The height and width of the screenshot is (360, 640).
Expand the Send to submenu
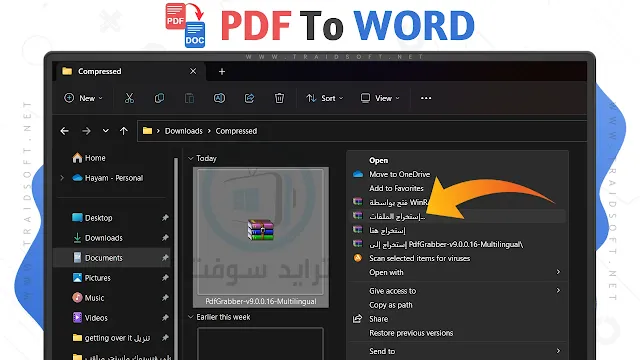[x=558, y=351]
